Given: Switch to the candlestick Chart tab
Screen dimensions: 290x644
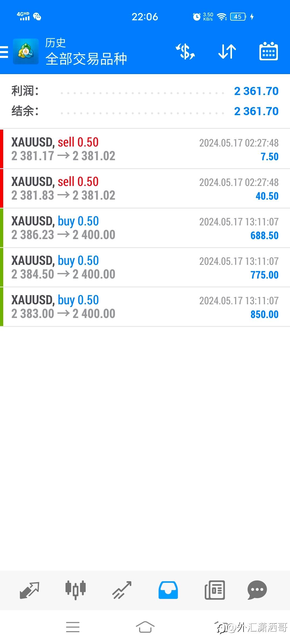Looking at the screenshot, I should tap(75, 590).
